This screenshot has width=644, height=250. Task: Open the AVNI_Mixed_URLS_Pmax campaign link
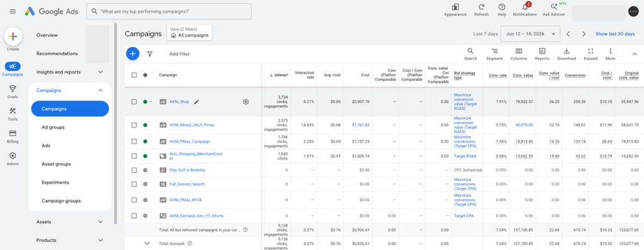(191, 125)
